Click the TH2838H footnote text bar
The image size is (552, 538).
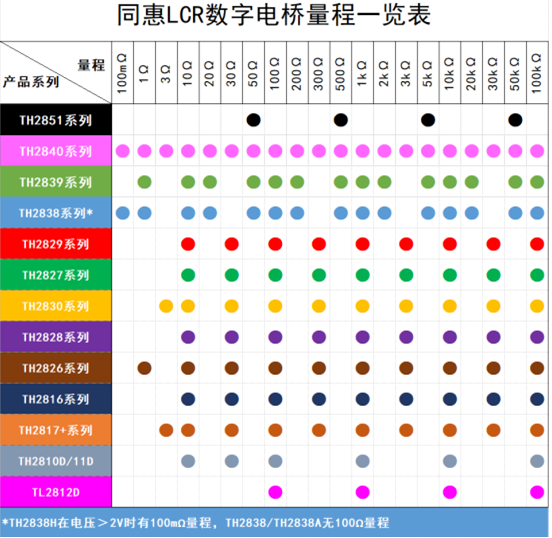click(x=274, y=523)
